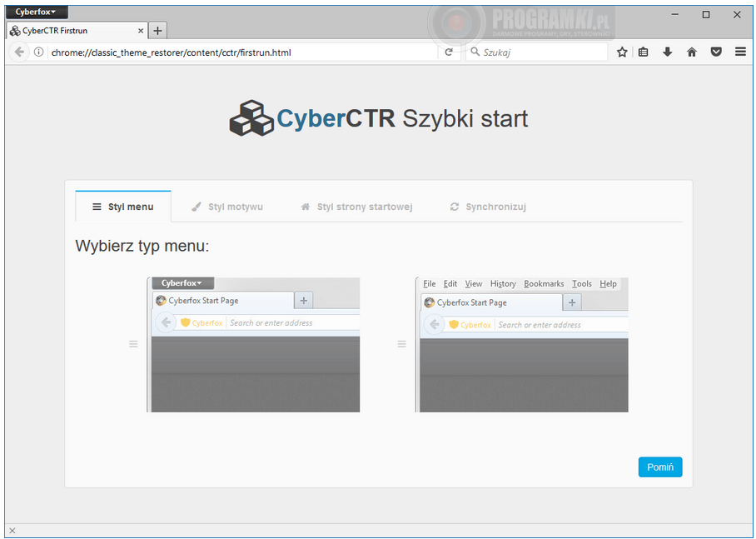The width and height of the screenshot is (756, 539).
Task: Close the bottom add-on bar
Action: (x=12, y=531)
